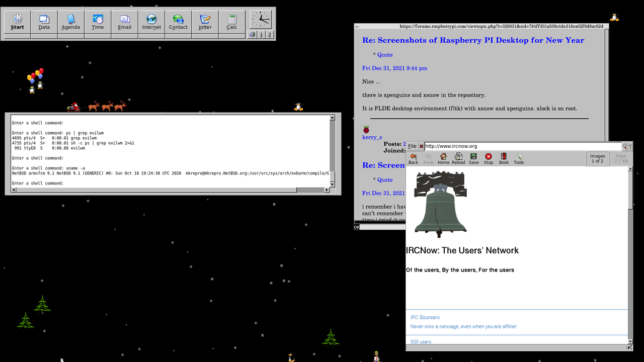The height and width of the screenshot is (362, 644).
Task: Reload the ircnow.org page
Action: (x=458, y=159)
